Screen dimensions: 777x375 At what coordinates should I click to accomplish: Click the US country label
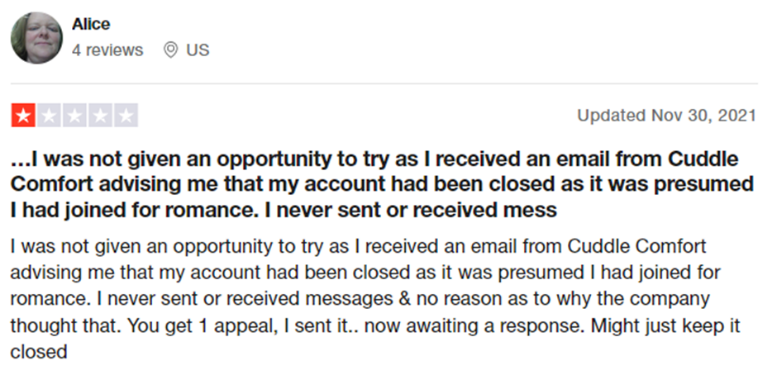198,50
